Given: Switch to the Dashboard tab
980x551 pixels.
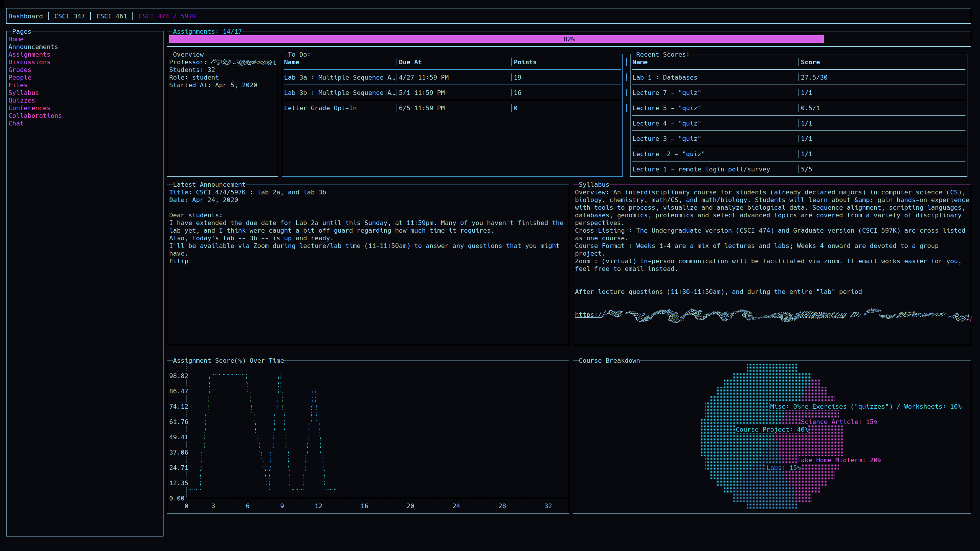Looking at the screenshot, I should click(x=26, y=16).
